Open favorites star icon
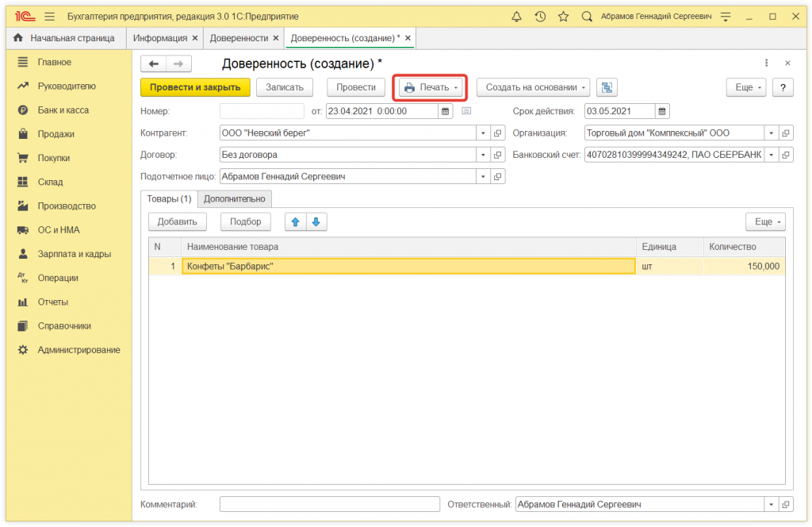Screen dimensions: 812x527 coord(563,17)
